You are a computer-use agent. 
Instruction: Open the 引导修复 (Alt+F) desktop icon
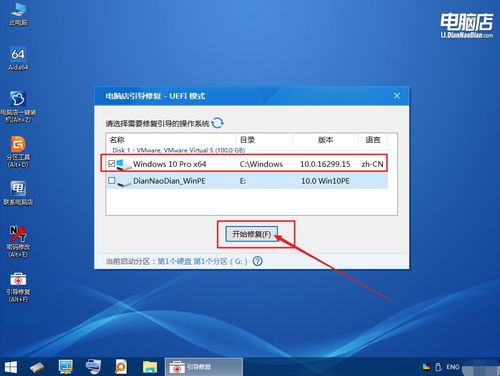[18, 287]
